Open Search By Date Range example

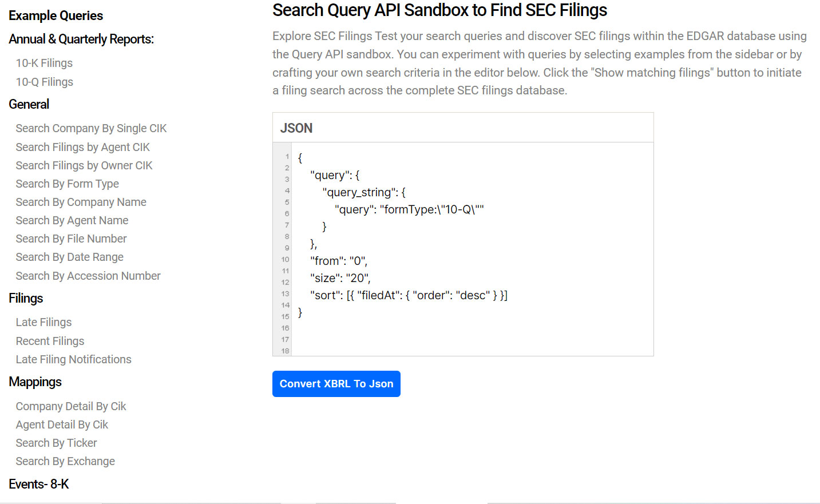coord(69,257)
